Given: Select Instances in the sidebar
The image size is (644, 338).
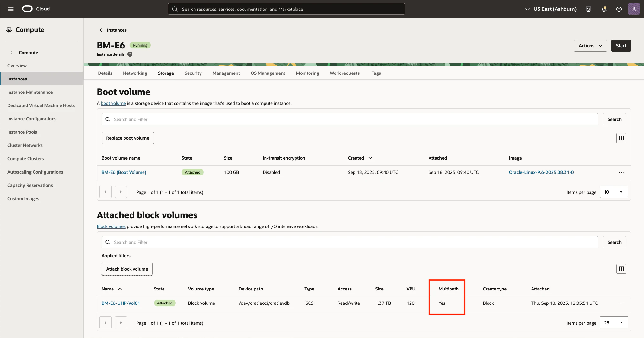Looking at the screenshot, I should coord(42,79).
